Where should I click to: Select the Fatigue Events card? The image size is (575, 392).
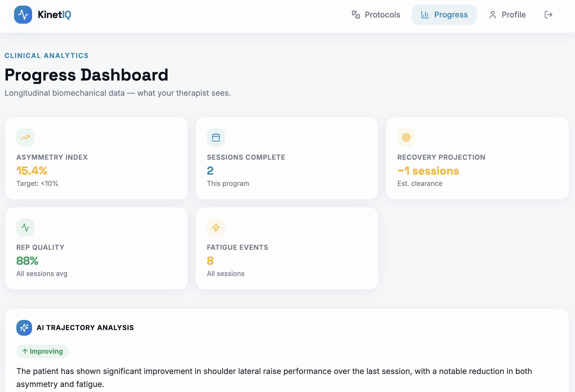(287, 248)
